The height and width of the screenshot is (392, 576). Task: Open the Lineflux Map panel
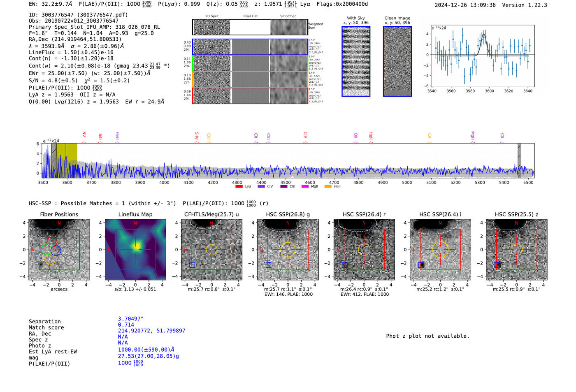(135, 249)
